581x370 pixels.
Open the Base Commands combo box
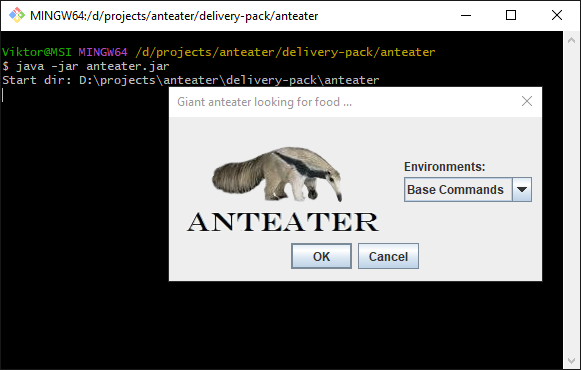point(468,190)
